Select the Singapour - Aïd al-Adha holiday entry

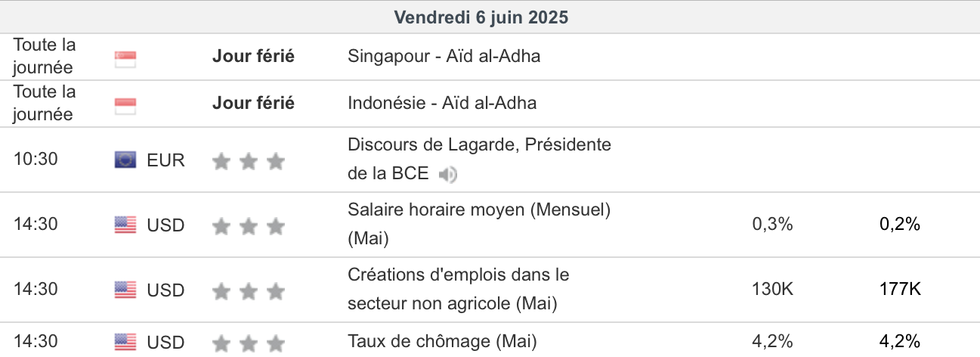click(x=444, y=56)
